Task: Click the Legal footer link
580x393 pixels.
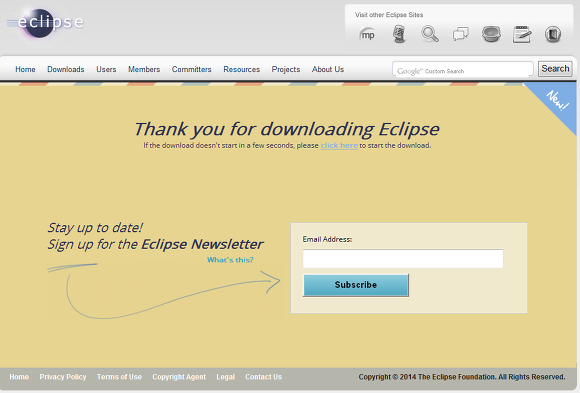Action: click(x=226, y=377)
